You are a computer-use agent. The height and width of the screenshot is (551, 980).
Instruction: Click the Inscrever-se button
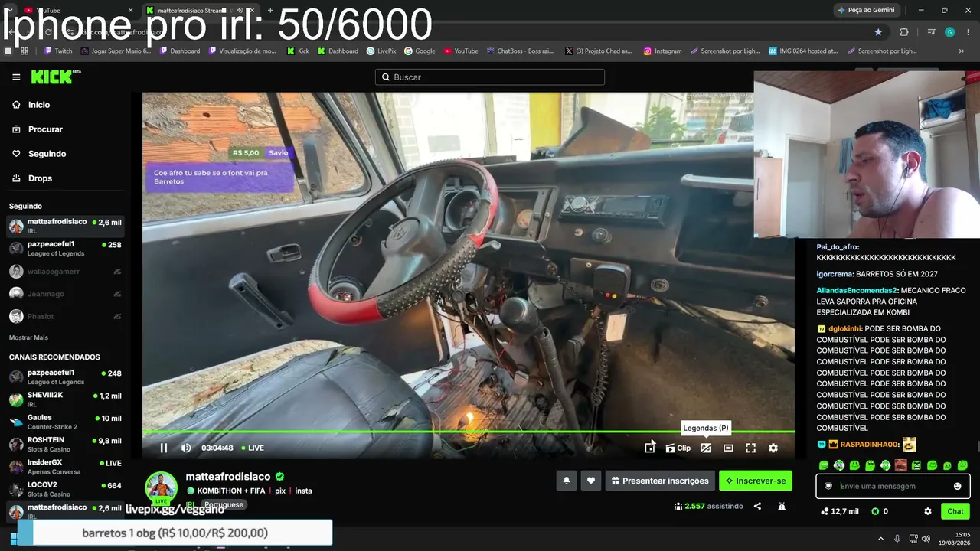tap(756, 481)
